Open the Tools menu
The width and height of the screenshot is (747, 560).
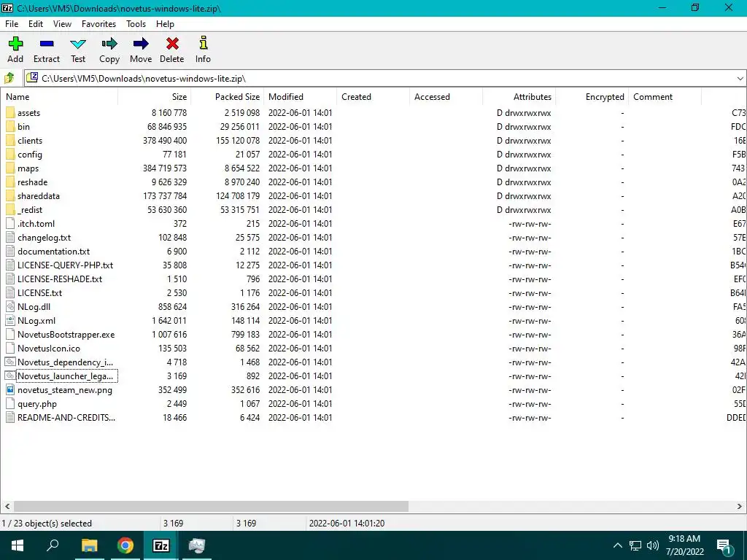(136, 24)
